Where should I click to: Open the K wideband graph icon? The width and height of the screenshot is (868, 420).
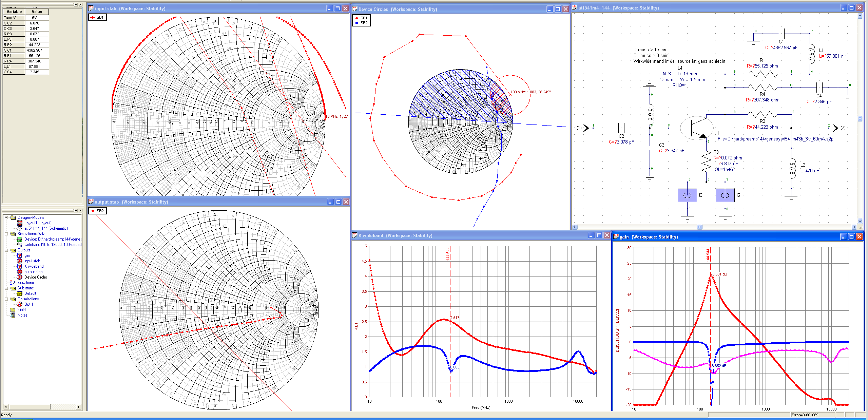20,266
